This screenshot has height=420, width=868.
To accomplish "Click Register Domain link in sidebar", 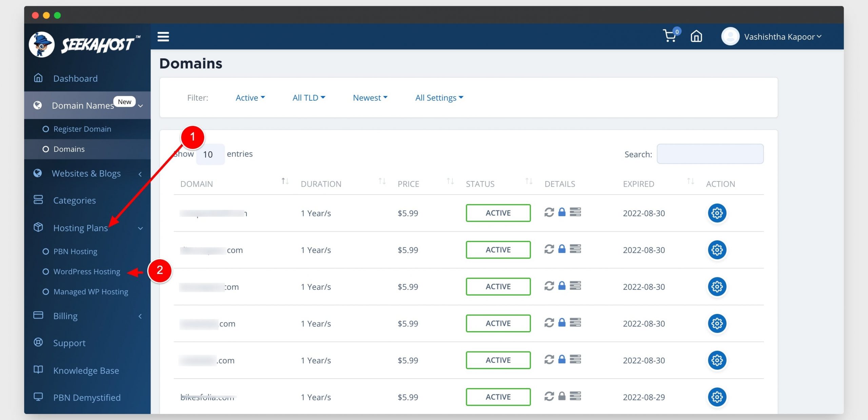I will tap(82, 128).
